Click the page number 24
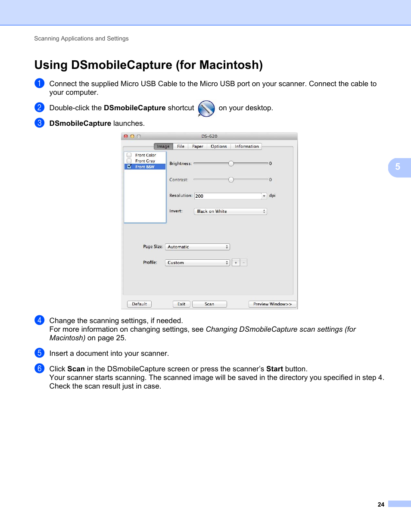The image size is (411, 532). point(381,504)
